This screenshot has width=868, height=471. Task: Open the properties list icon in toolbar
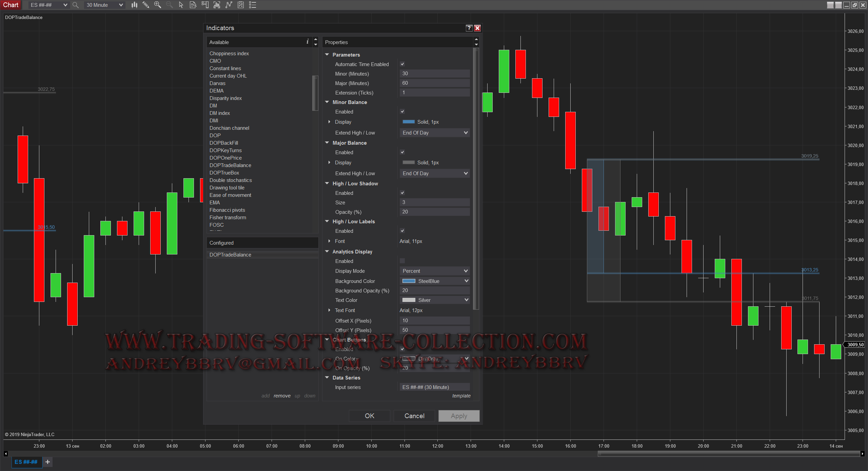pos(253,5)
